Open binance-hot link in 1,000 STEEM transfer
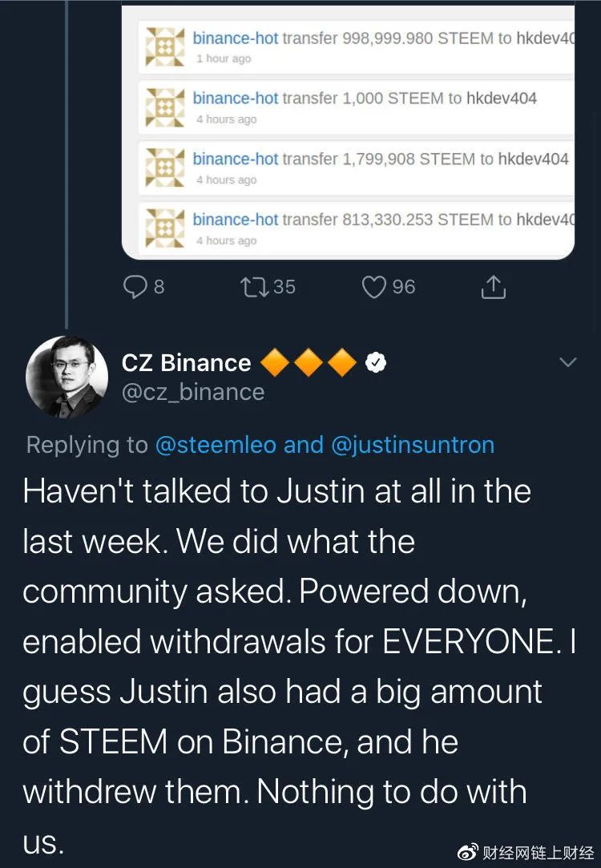The width and height of the screenshot is (601, 868). click(236, 99)
